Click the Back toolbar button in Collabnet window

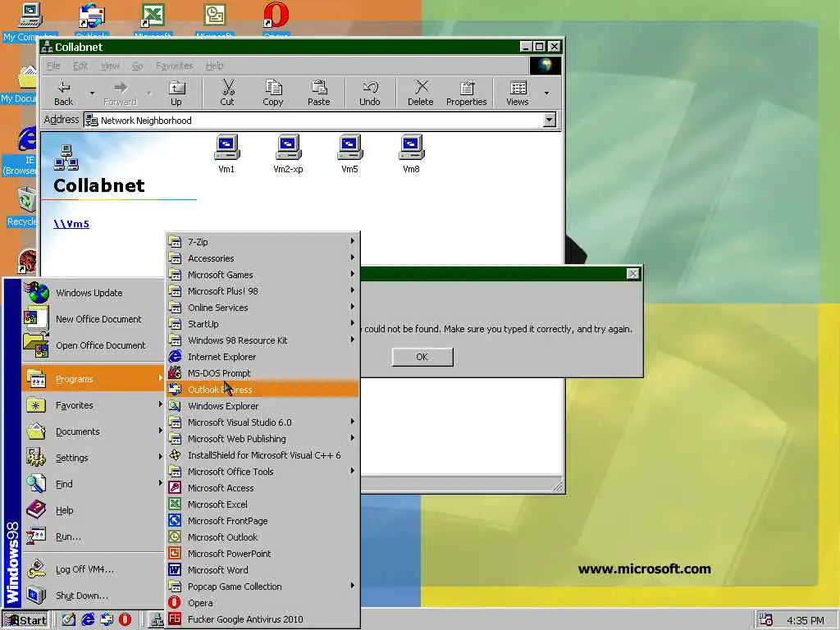click(64, 93)
